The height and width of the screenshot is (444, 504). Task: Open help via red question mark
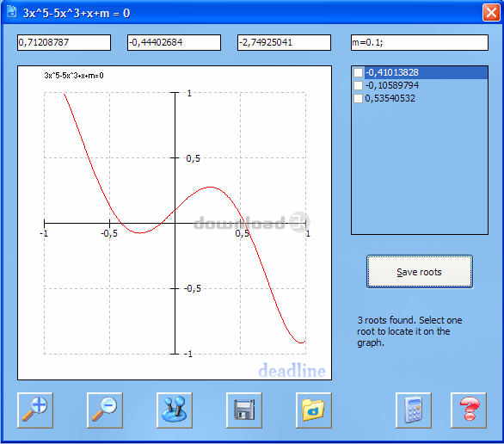pyautogui.click(x=469, y=410)
